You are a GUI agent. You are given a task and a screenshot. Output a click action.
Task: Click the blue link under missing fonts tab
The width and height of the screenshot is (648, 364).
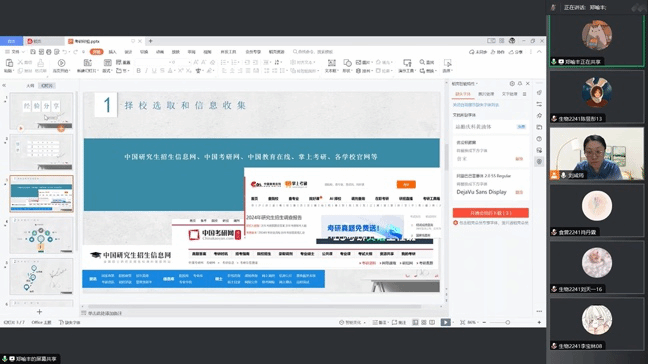476,105
